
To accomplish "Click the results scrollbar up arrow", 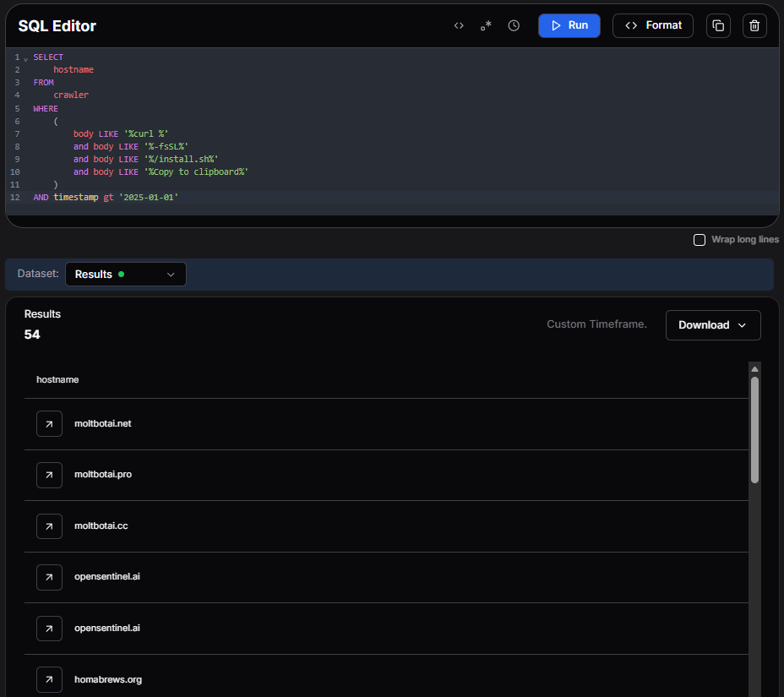I will click(754, 369).
